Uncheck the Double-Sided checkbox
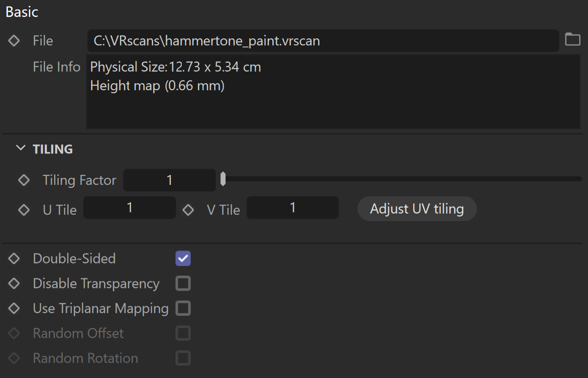Image resolution: width=588 pixels, height=378 pixels. coord(183,258)
